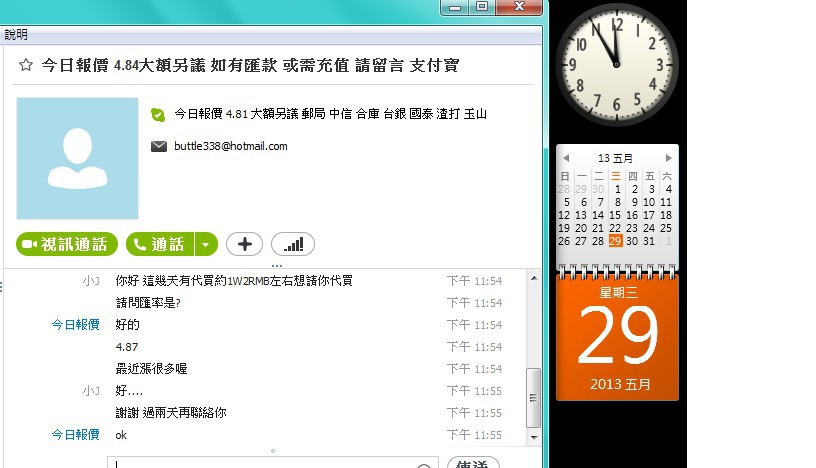Start a video call with 視訊通話 button
Image resolution: width=816 pixels, height=468 pixels.
pyautogui.click(x=67, y=244)
